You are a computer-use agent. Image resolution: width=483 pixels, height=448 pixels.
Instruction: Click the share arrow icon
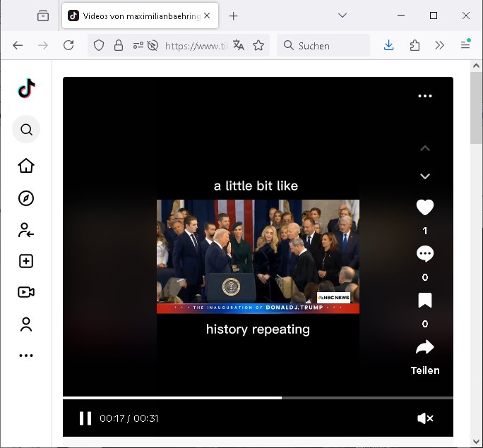click(425, 347)
